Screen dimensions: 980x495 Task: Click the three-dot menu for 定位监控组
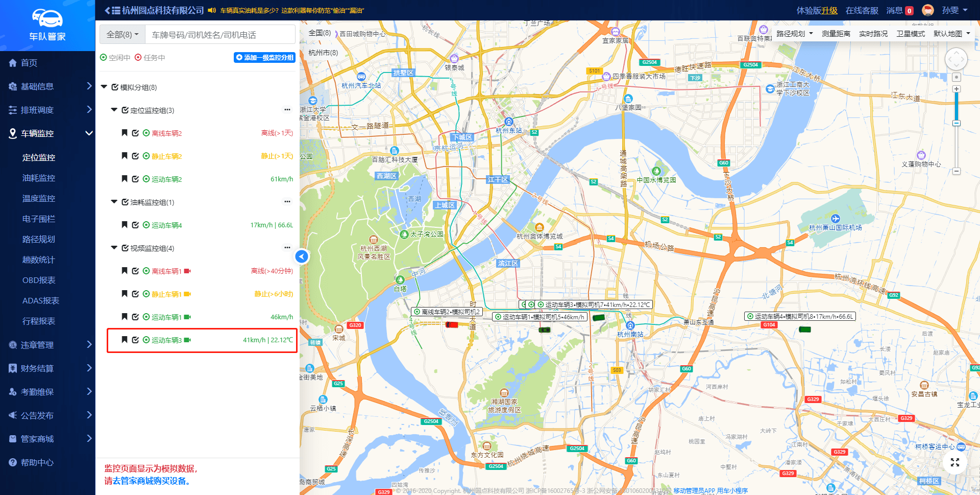pyautogui.click(x=287, y=110)
